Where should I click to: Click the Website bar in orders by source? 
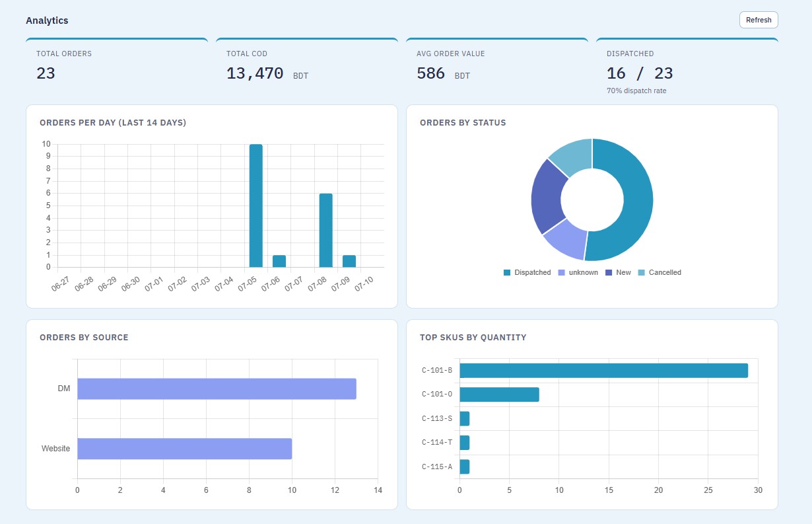(184, 449)
